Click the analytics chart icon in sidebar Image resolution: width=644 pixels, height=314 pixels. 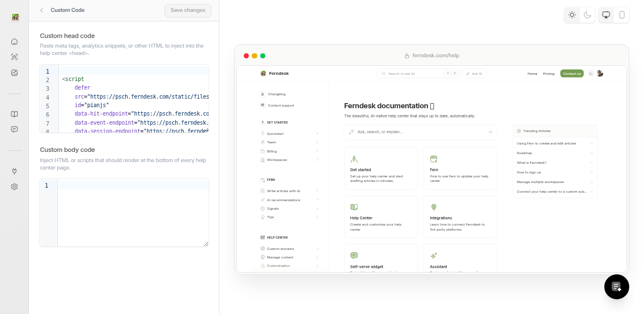(14, 73)
